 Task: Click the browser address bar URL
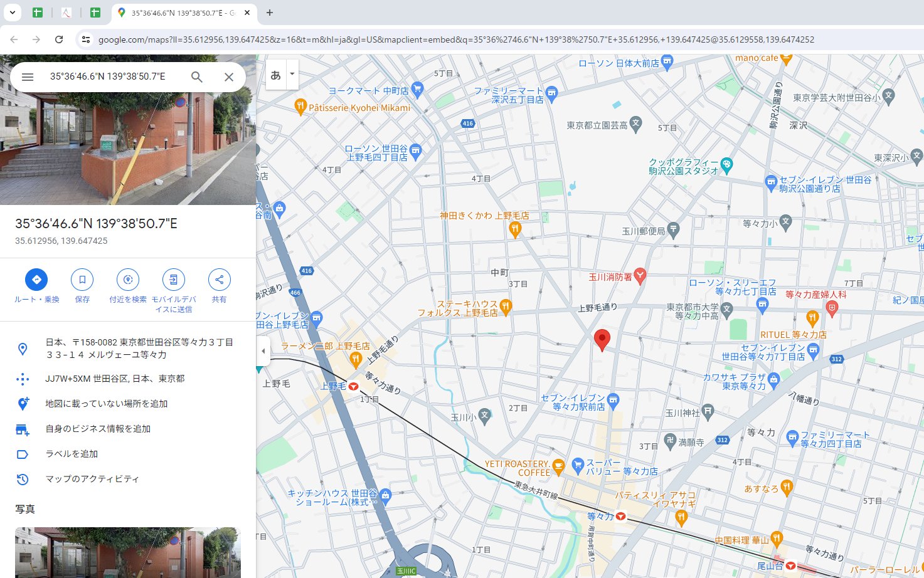pos(456,39)
